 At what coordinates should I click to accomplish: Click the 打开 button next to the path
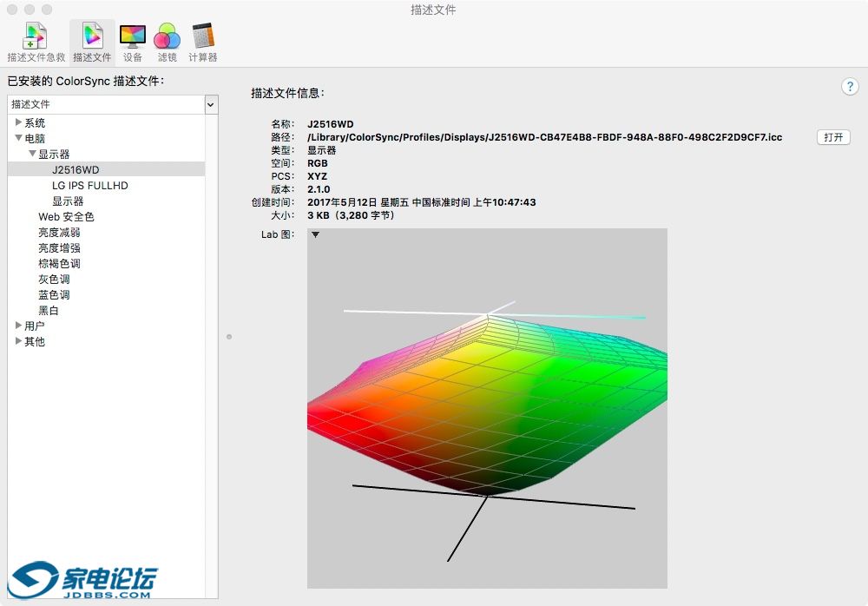click(x=833, y=137)
